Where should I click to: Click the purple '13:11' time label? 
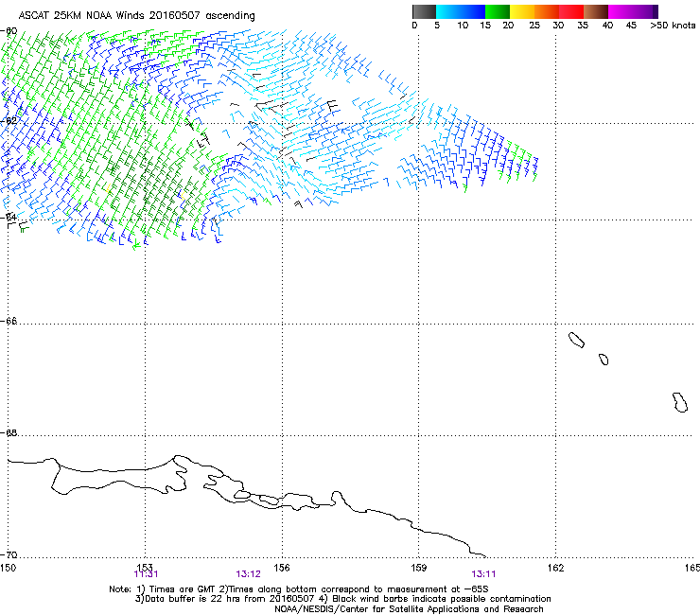pos(483,574)
